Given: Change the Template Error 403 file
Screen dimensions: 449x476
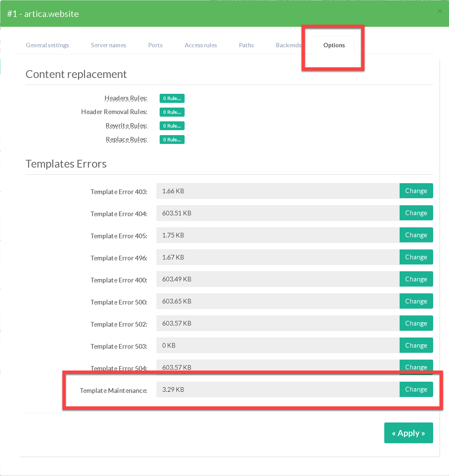Looking at the screenshot, I should coord(416,191).
